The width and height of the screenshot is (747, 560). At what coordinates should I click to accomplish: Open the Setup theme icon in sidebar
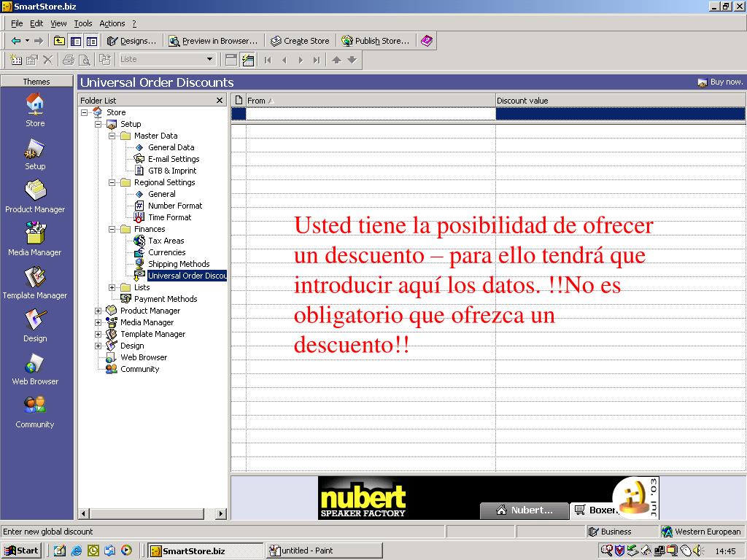click(x=35, y=148)
